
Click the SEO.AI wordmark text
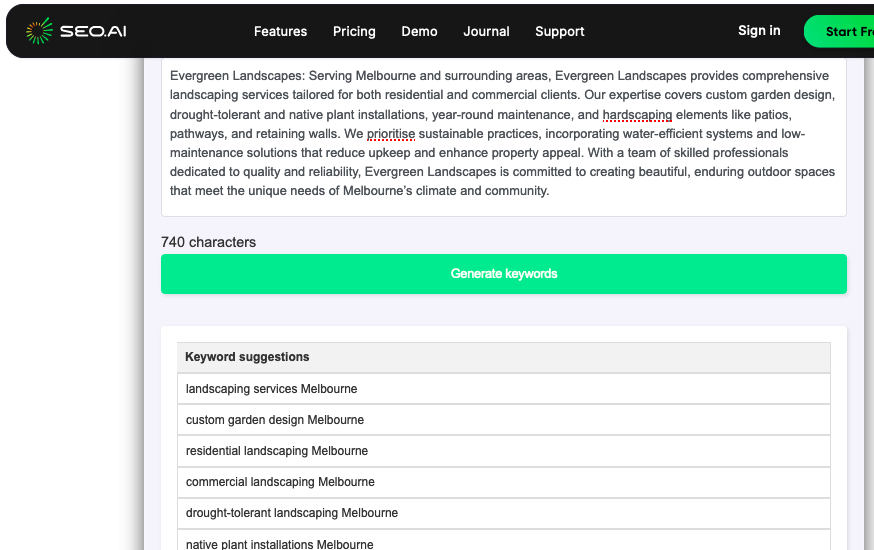coord(93,31)
